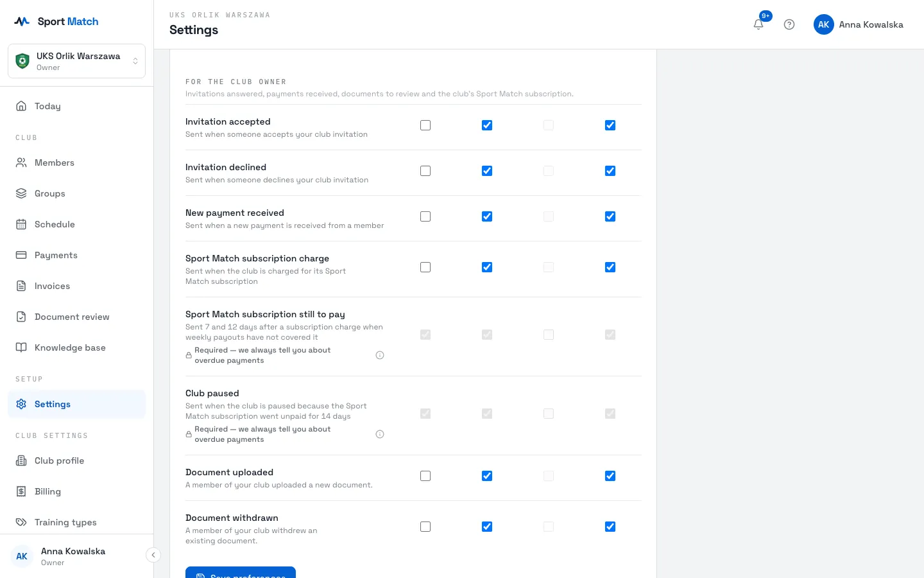Open the notifications bell
This screenshot has height=578, width=924.
click(x=758, y=24)
